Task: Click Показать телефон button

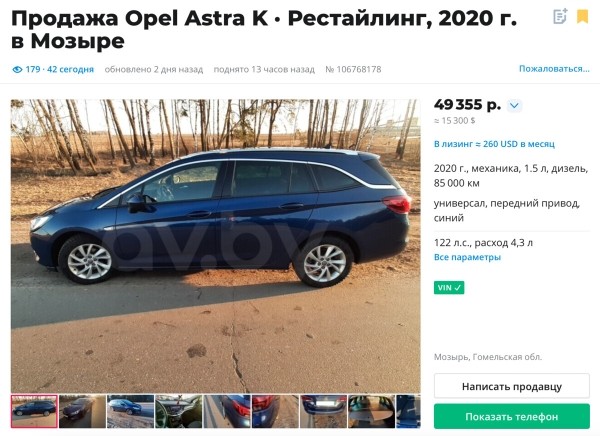Action: coord(512,416)
